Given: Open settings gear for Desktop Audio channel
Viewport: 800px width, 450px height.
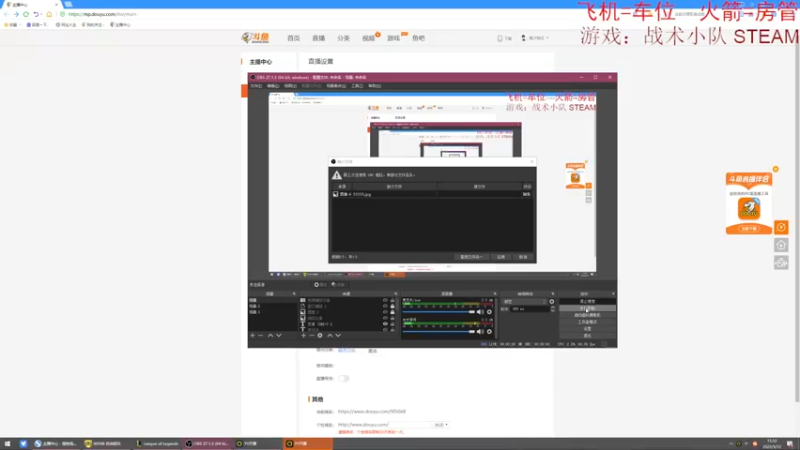Looking at the screenshot, I should coord(489,332).
